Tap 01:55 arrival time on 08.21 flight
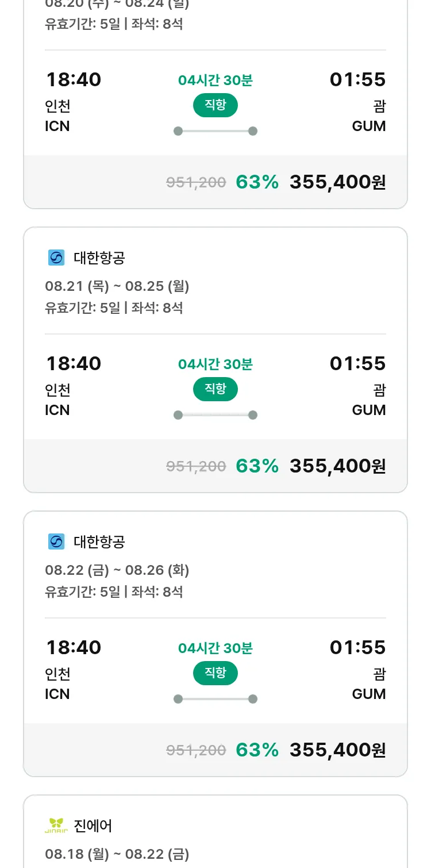This screenshot has height=868, width=431. pyautogui.click(x=357, y=363)
